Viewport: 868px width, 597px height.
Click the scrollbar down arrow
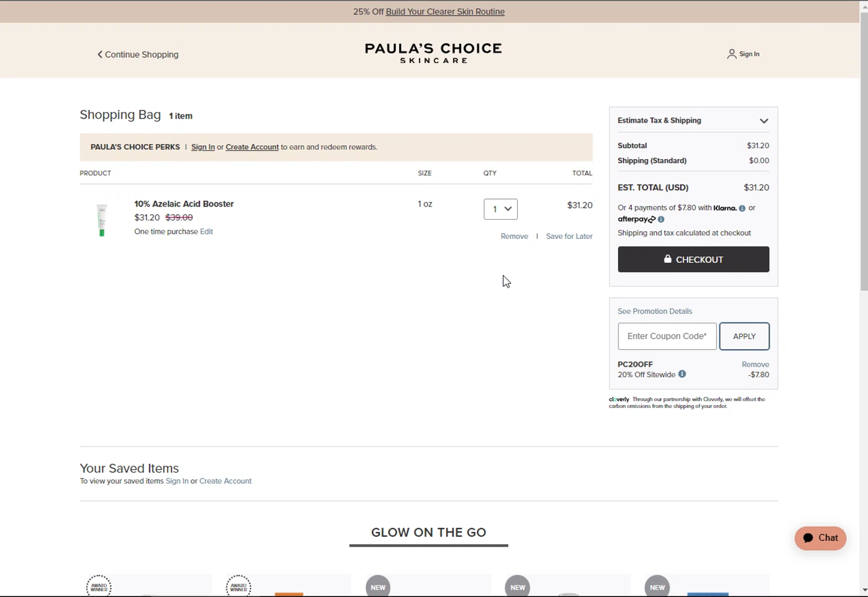point(864,591)
